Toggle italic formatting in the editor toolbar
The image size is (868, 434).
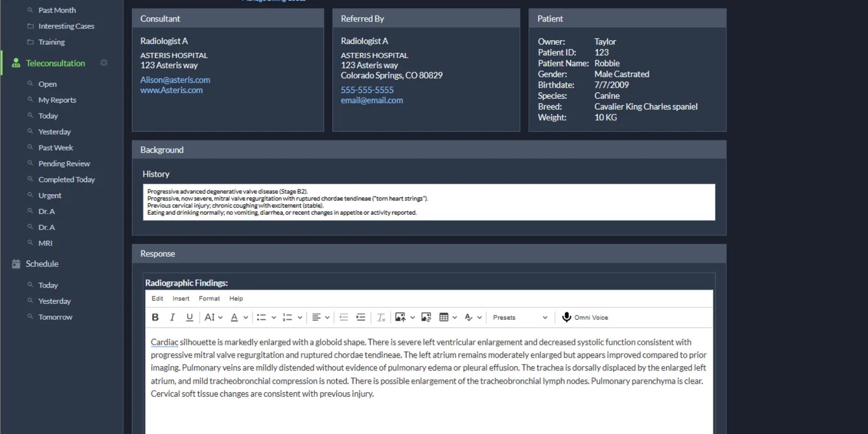(172, 318)
